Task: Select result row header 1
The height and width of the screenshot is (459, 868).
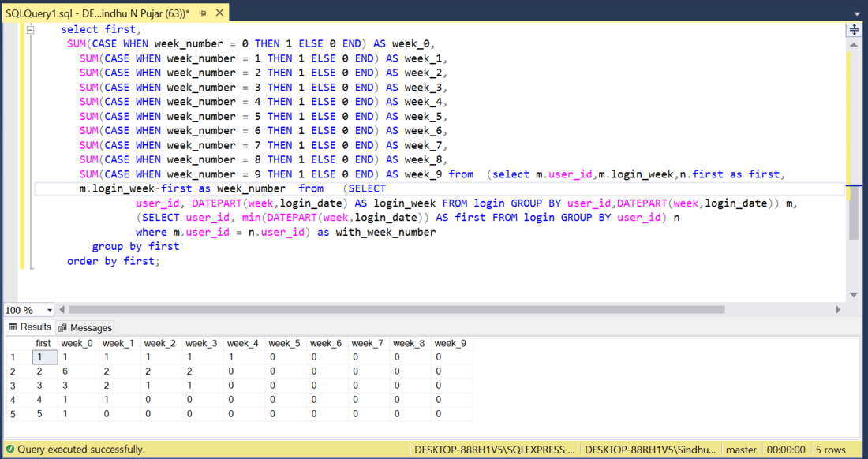Action: point(18,357)
